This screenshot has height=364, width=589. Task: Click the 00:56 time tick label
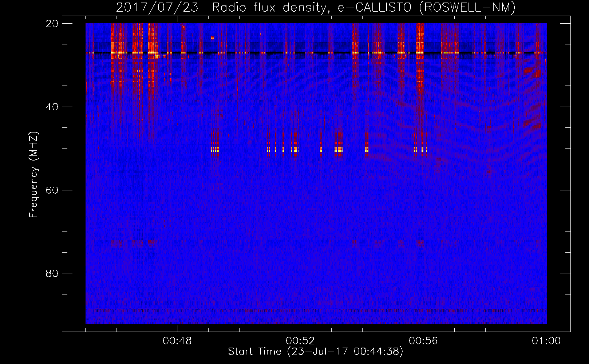[423, 341]
